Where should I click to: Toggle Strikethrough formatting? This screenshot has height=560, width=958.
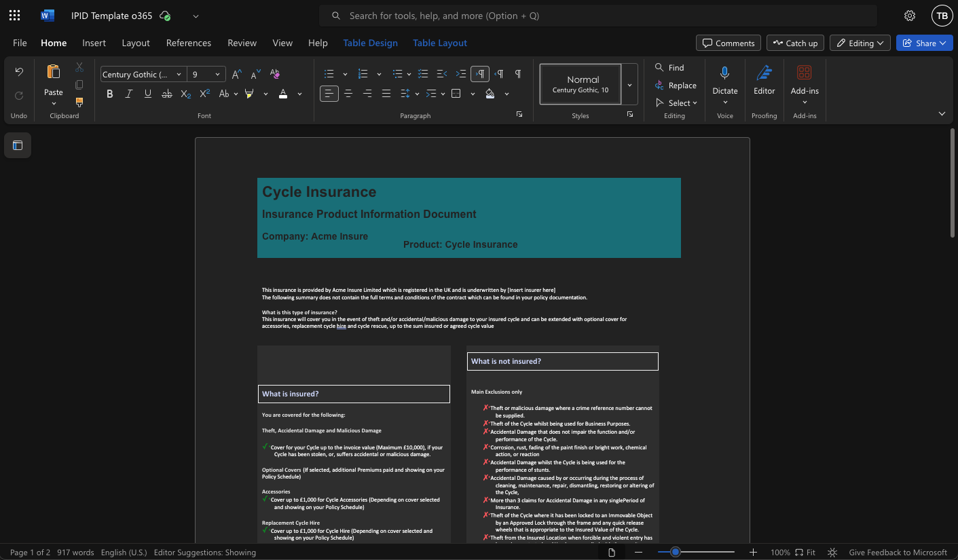coord(166,94)
